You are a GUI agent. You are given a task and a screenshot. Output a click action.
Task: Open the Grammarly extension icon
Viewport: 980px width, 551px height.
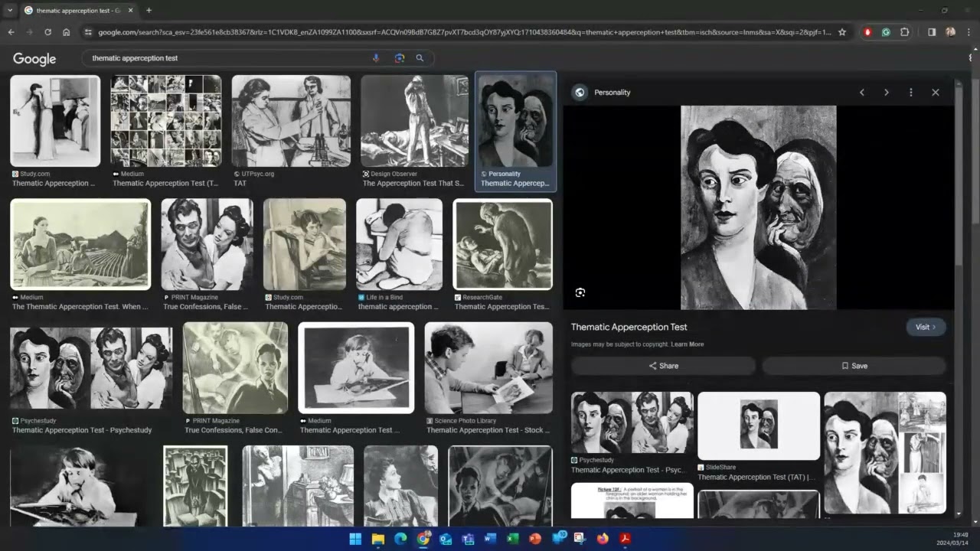pos(886,32)
